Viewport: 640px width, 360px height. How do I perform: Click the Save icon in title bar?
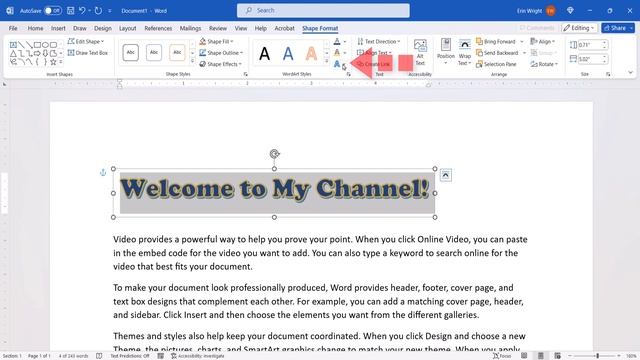[71, 11]
